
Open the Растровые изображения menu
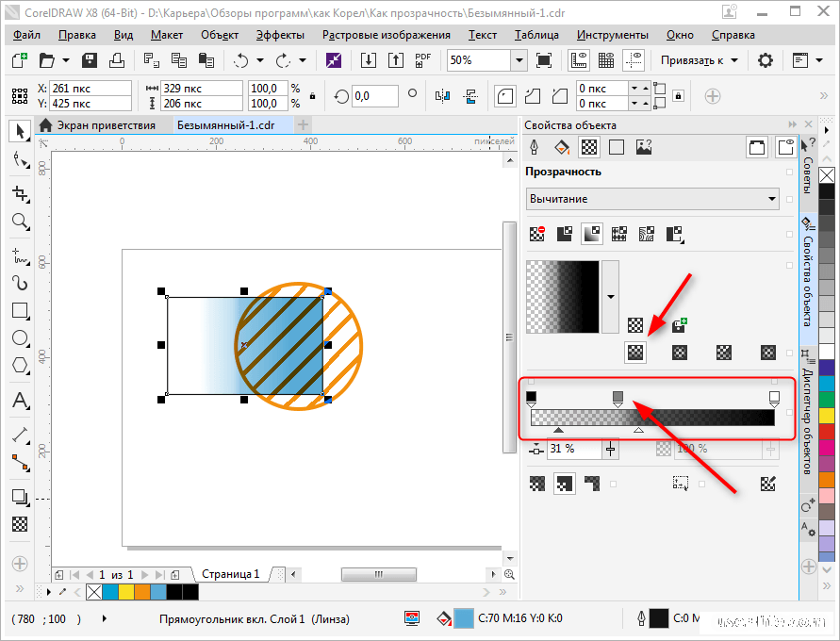pos(387,35)
